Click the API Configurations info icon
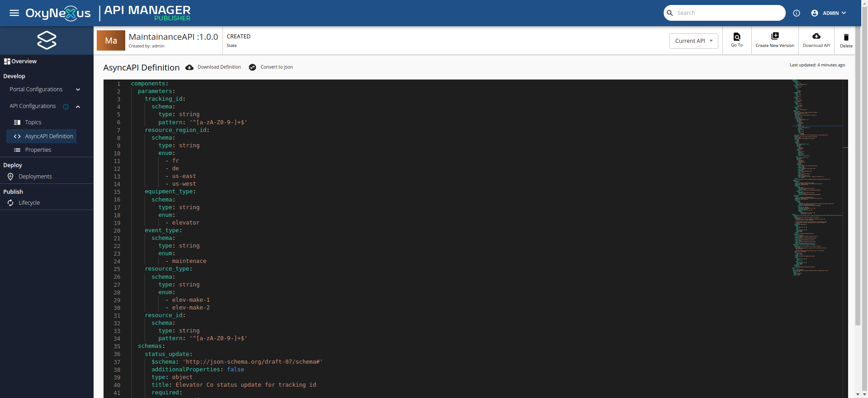868x398 pixels. [66, 107]
